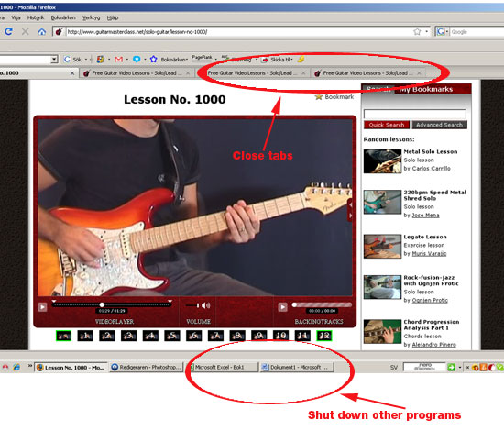The height and width of the screenshot is (431, 504).
Task: Star this page in the address bar
Action: pos(417,31)
